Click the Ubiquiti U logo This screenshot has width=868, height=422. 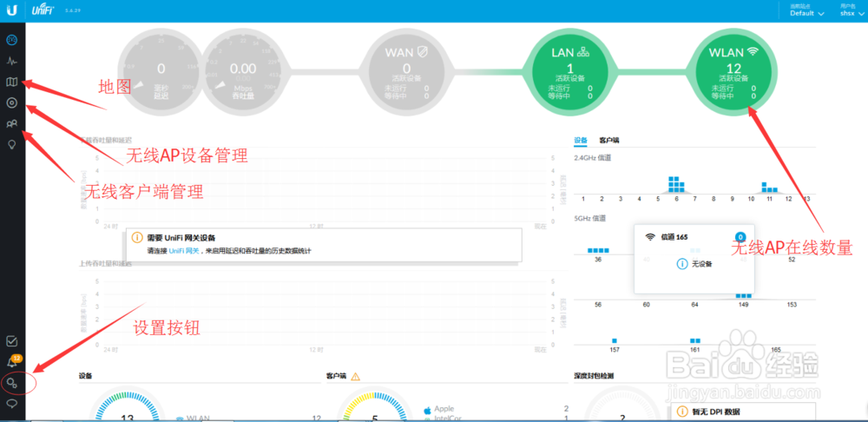pos(13,10)
